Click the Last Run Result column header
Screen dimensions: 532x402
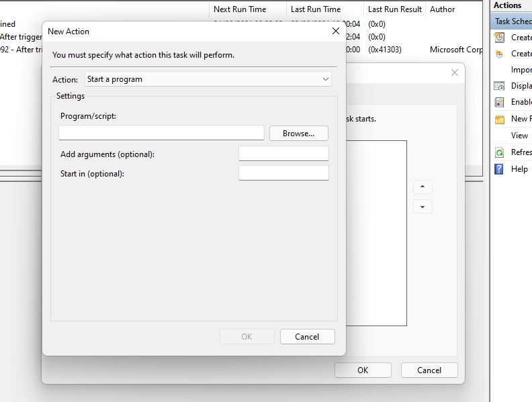395,9
